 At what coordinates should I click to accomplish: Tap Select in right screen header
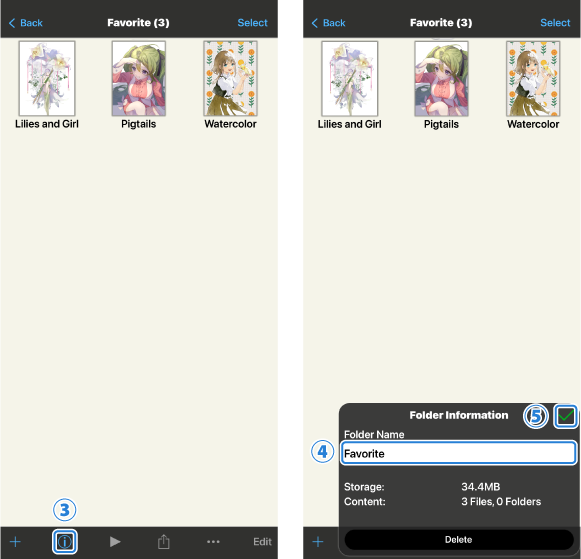[x=555, y=23]
